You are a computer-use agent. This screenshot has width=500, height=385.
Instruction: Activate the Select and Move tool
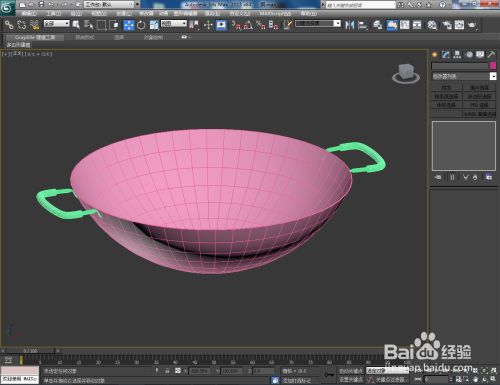(x=129, y=25)
